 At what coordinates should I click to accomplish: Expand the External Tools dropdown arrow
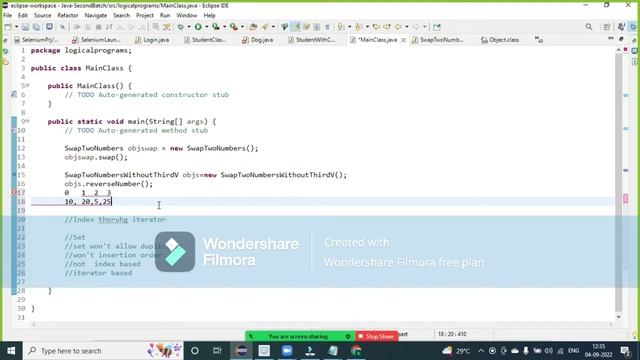(242, 27)
